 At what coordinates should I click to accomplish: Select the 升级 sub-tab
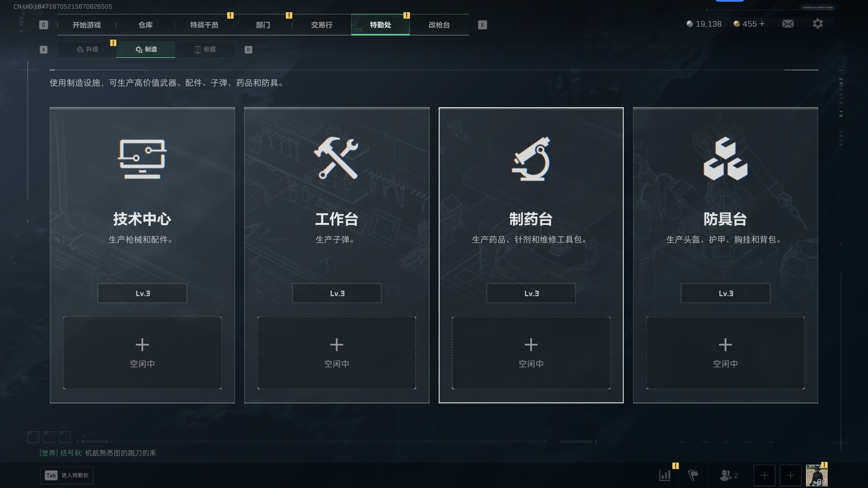click(x=87, y=49)
